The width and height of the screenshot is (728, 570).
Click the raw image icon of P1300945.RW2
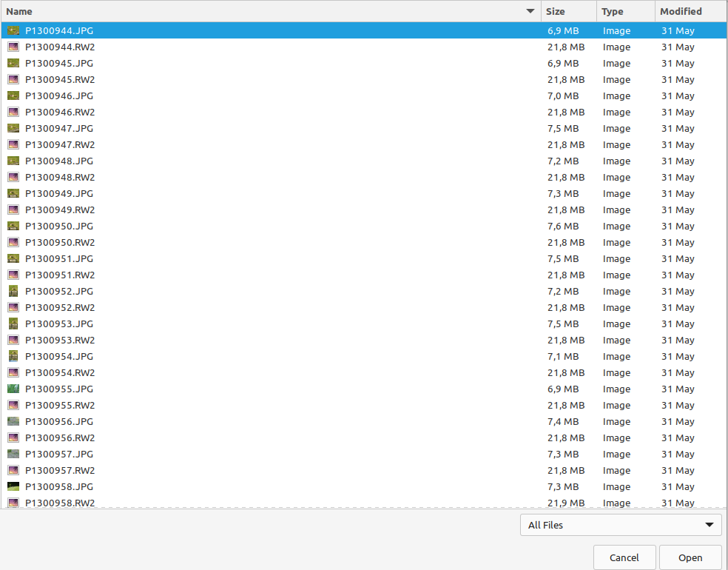13,79
